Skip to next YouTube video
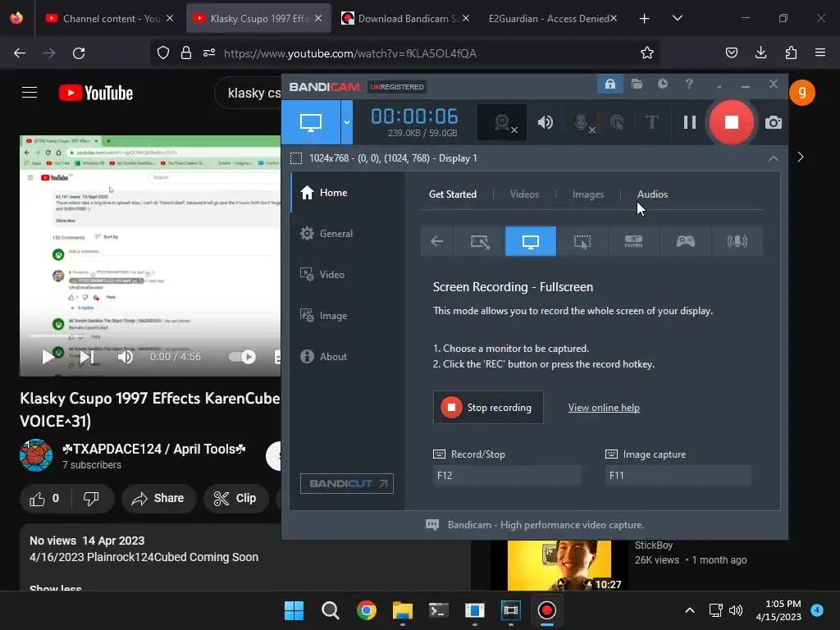This screenshot has height=630, width=840. pos(87,357)
